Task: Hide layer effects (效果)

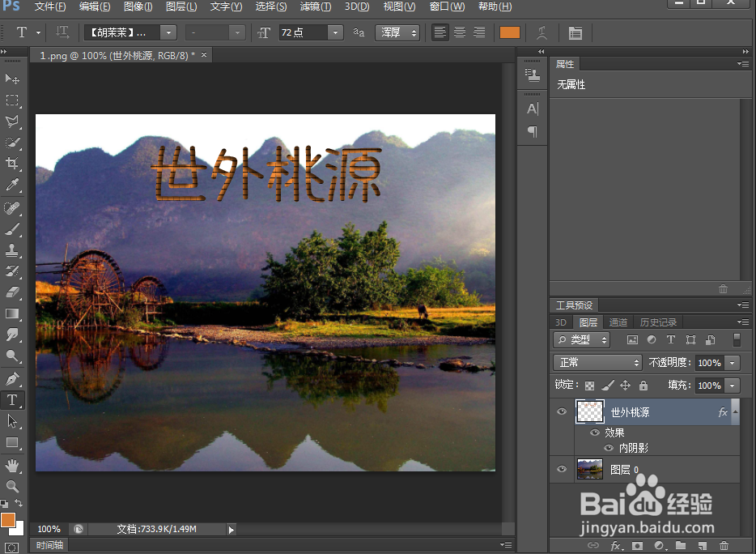Action: pos(595,433)
